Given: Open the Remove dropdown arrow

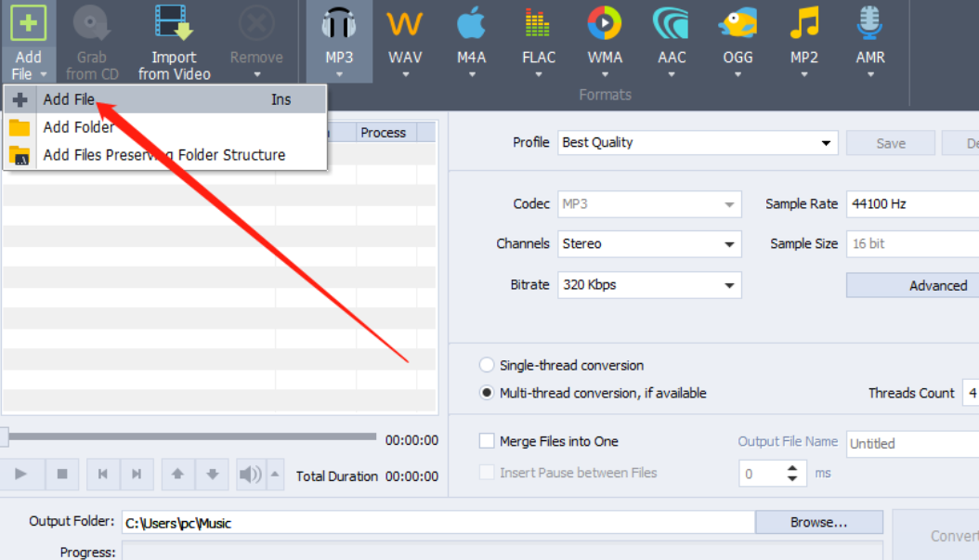Looking at the screenshot, I should [256, 75].
